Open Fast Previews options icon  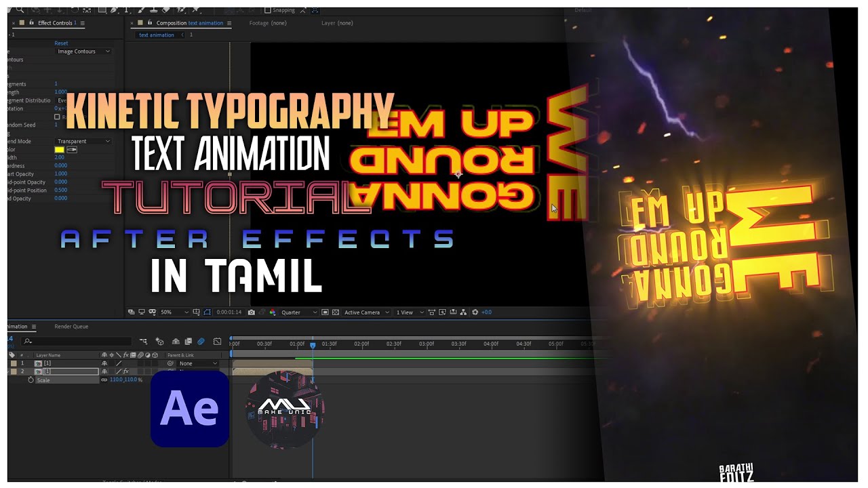coord(442,312)
